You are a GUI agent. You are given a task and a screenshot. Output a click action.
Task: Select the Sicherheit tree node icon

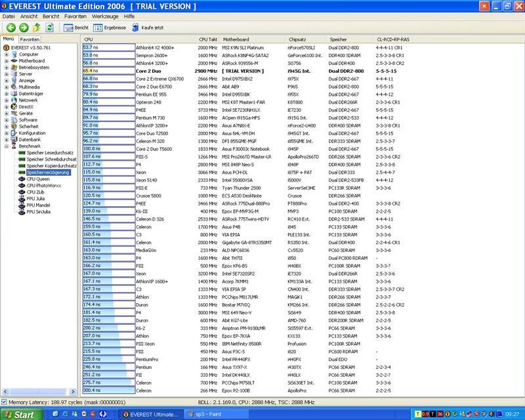tap(14, 127)
